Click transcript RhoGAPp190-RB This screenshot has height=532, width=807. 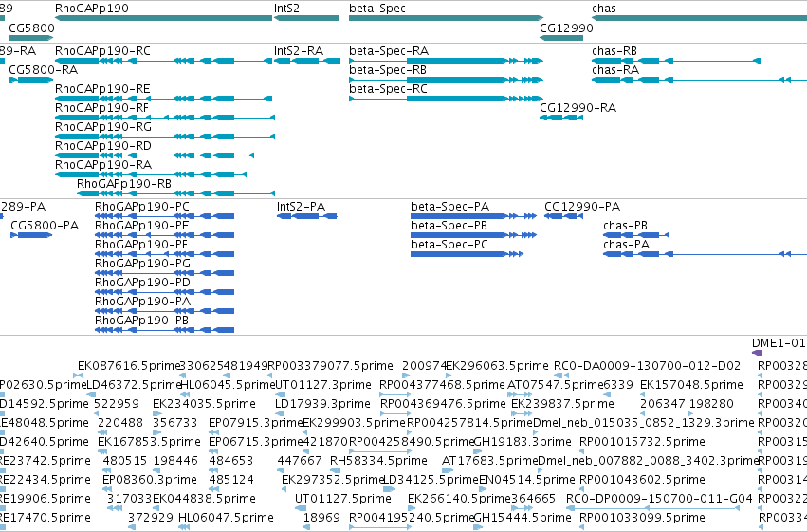175,194
